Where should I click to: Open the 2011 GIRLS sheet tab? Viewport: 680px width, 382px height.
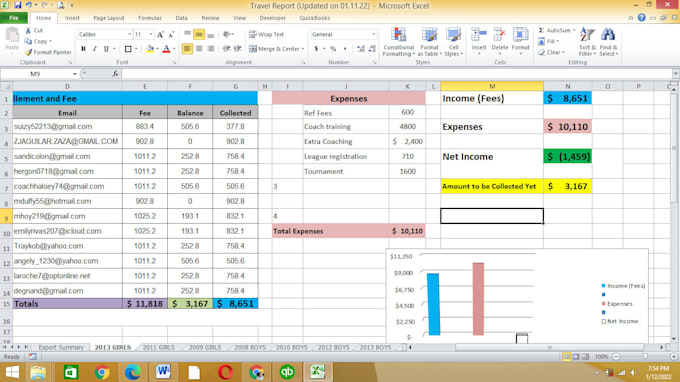click(x=158, y=347)
